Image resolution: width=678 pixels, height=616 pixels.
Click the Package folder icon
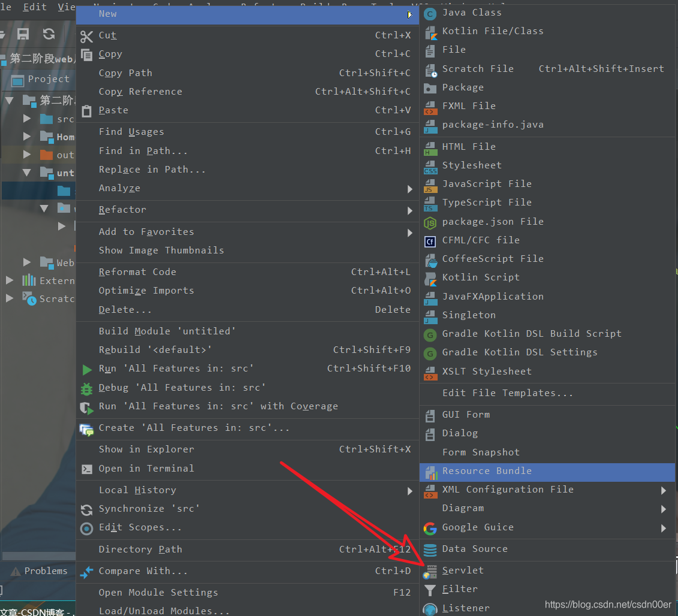tap(430, 89)
